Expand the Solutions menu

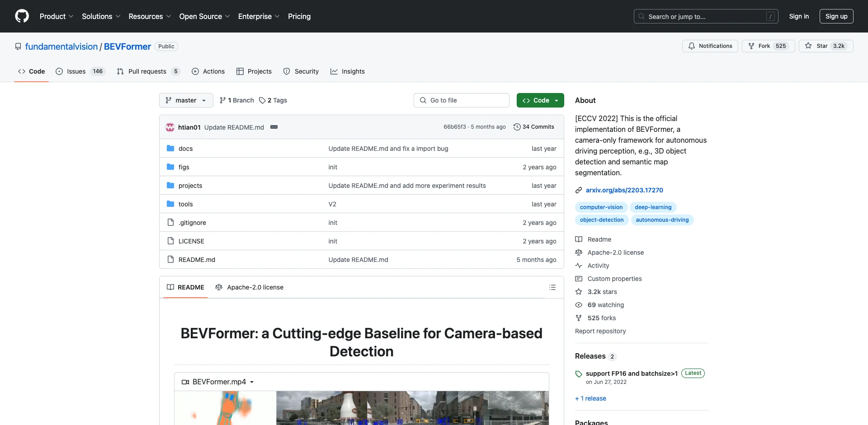click(x=101, y=16)
